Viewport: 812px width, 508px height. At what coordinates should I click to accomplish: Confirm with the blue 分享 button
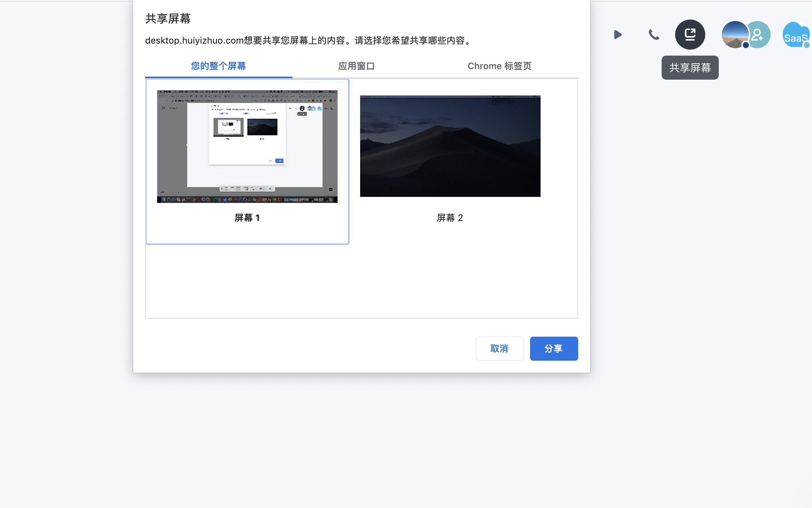(x=554, y=349)
